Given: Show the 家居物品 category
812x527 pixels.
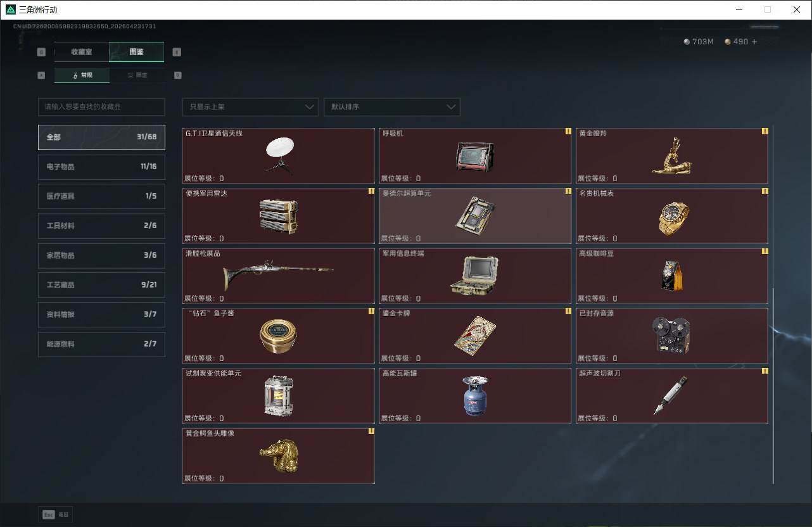Looking at the screenshot, I should (101, 255).
